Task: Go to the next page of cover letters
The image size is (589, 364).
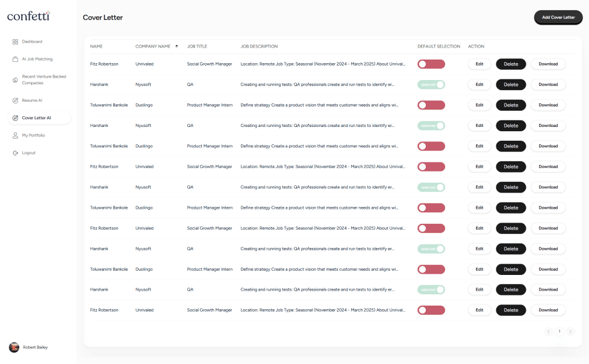Action: pyautogui.click(x=570, y=332)
